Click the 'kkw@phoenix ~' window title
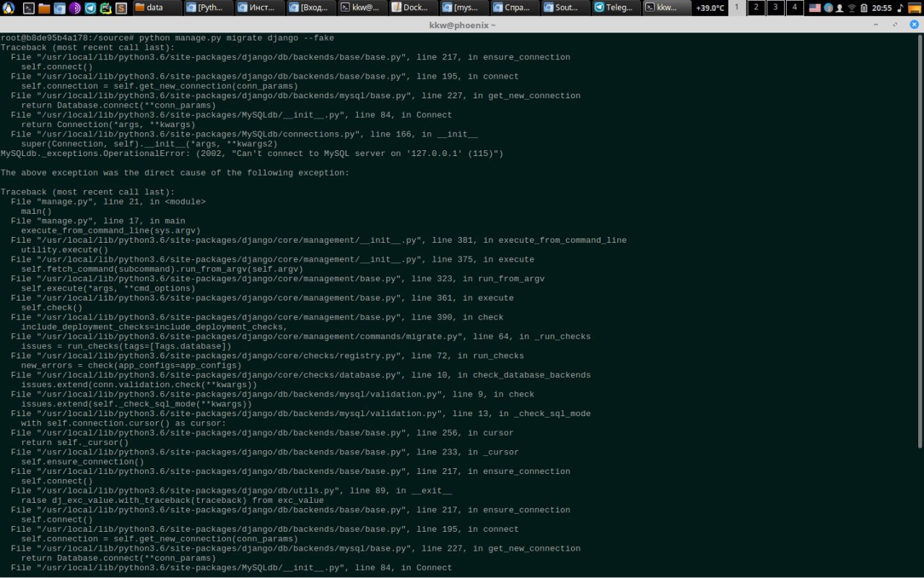Viewport: 924px width, 578px height. (462, 24)
